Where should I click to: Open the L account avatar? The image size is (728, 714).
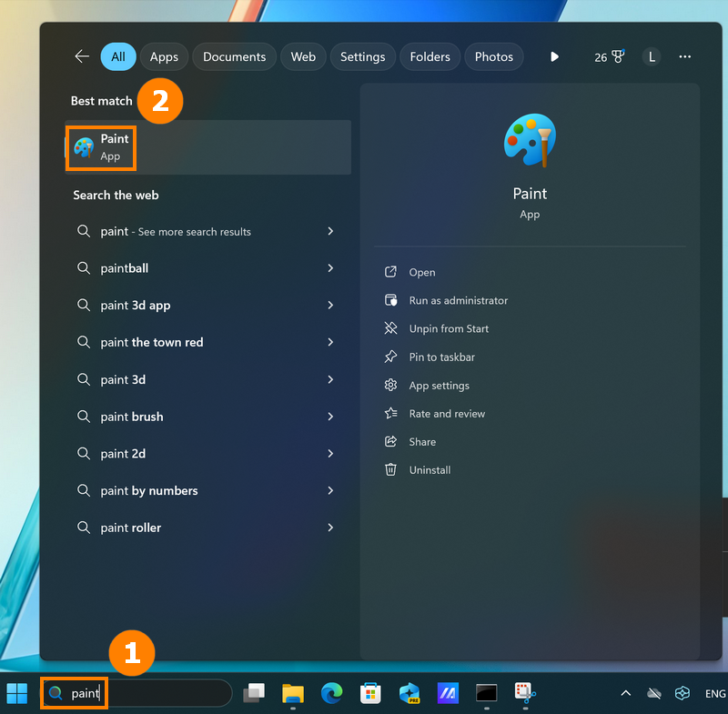point(652,56)
